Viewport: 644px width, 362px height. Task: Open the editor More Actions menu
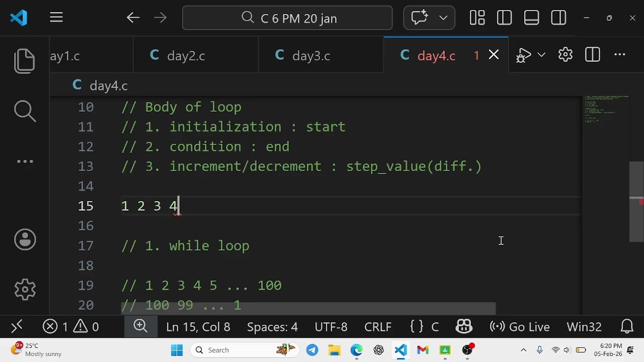pyautogui.click(x=620, y=55)
